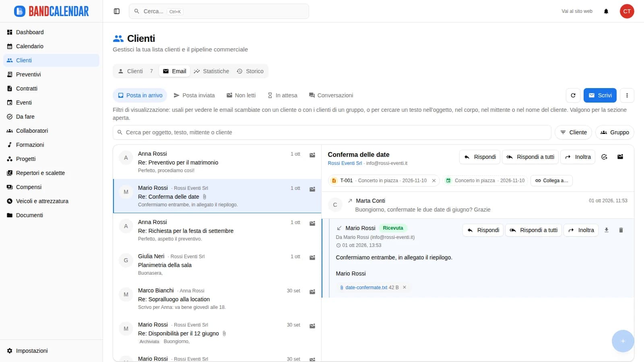
Task: Click envelope icon on 'Planimetria della sala' row
Action: 312,258
